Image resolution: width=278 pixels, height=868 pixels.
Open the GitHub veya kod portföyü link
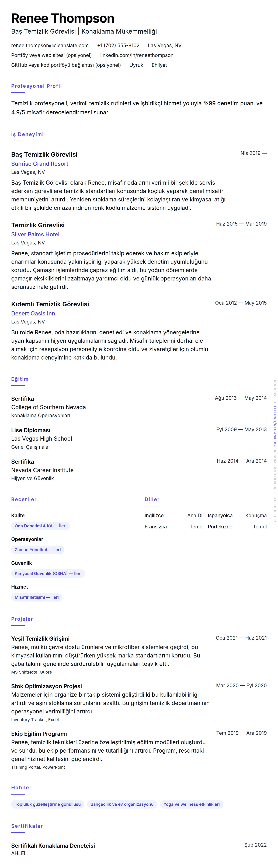click(x=66, y=65)
